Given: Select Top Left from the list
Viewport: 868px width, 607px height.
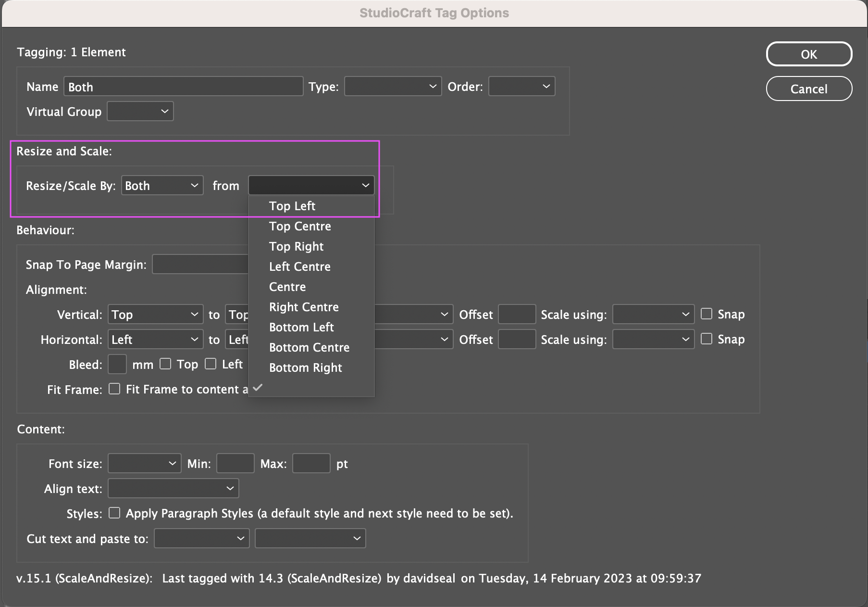Looking at the screenshot, I should coord(311,206).
